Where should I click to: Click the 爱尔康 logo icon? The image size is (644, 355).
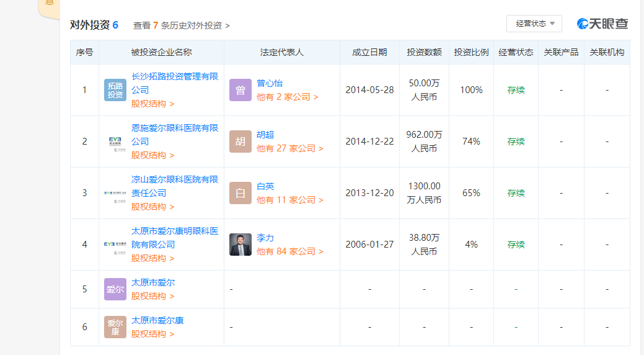click(x=115, y=327)
